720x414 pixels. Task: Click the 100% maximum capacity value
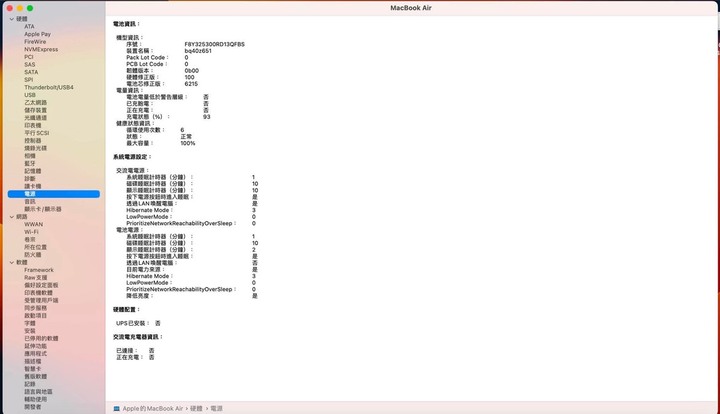tap(188, 144)
